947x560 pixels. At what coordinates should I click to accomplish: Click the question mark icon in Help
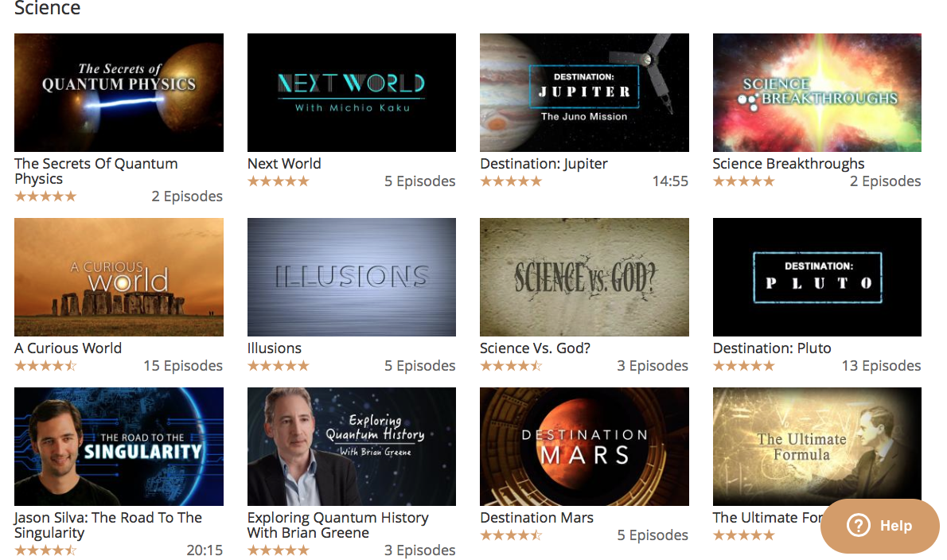[858, 526]
